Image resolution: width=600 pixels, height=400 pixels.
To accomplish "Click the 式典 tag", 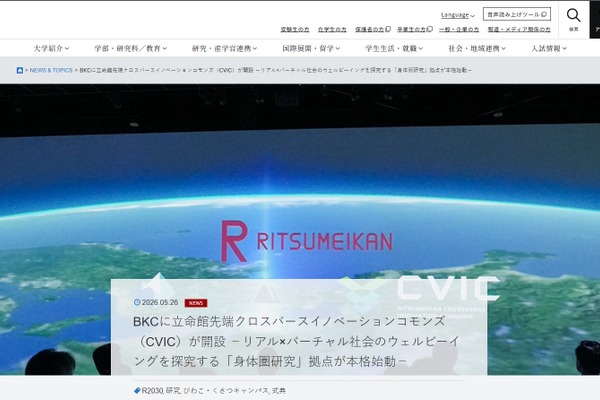I will (x=279, y=391).
